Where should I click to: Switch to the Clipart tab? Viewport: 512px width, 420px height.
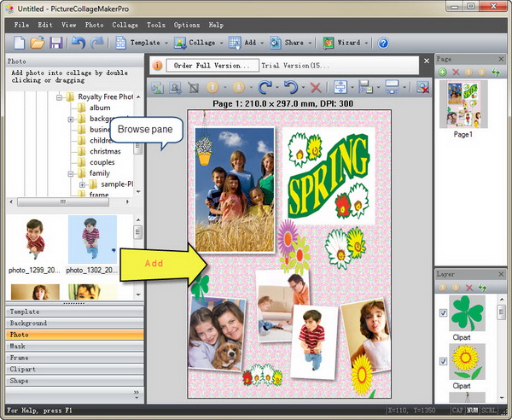pyautogui.click(x=74, y=370)
